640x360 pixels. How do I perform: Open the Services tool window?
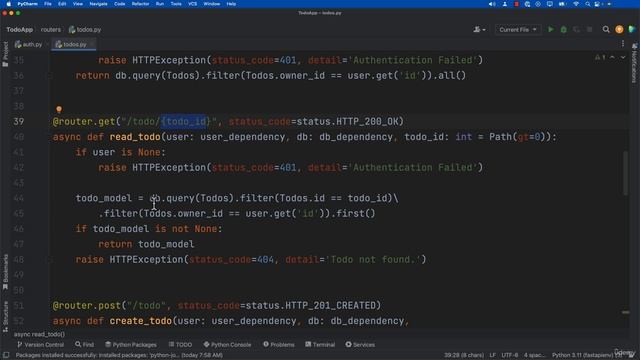click(x=360, y=344)
